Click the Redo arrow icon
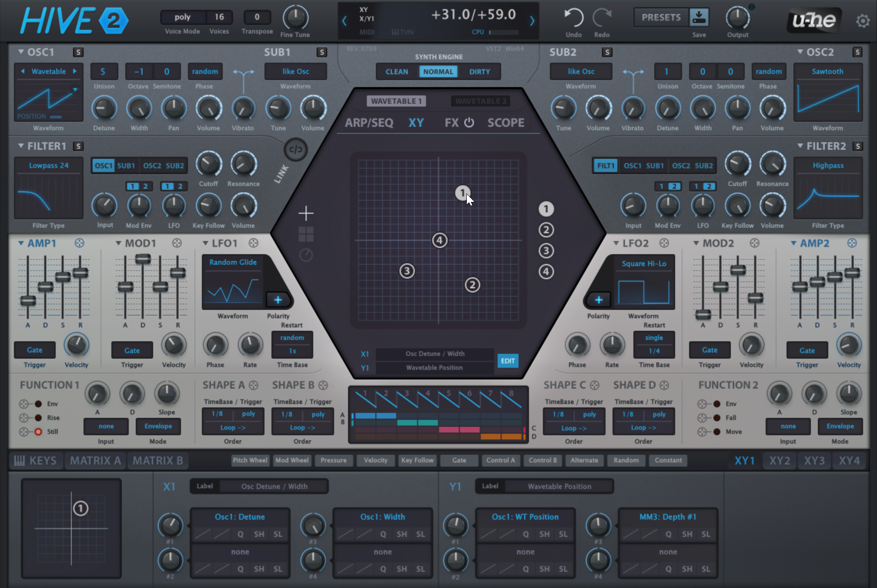This screenshot has height=588, width=877. [602, 18]
